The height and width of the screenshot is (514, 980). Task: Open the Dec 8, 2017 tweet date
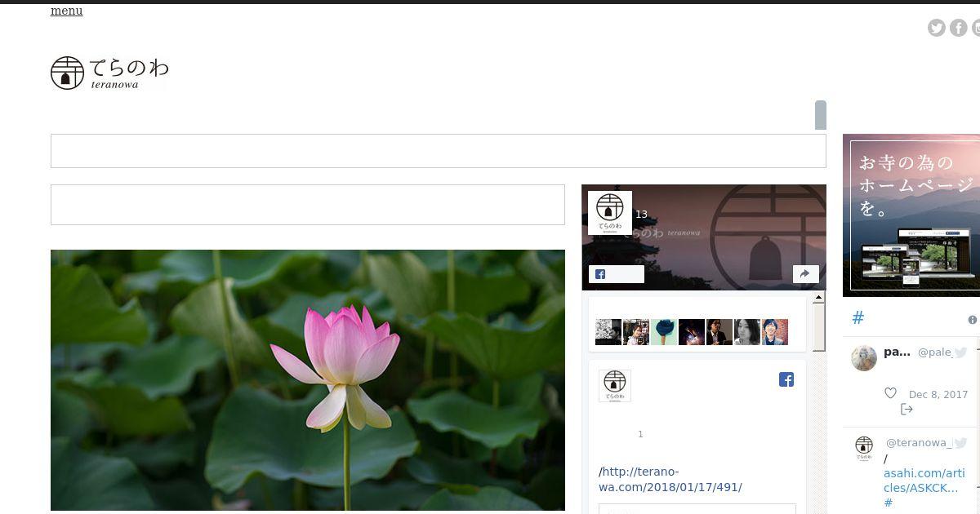pyautogui.click(x=938, y=394)
